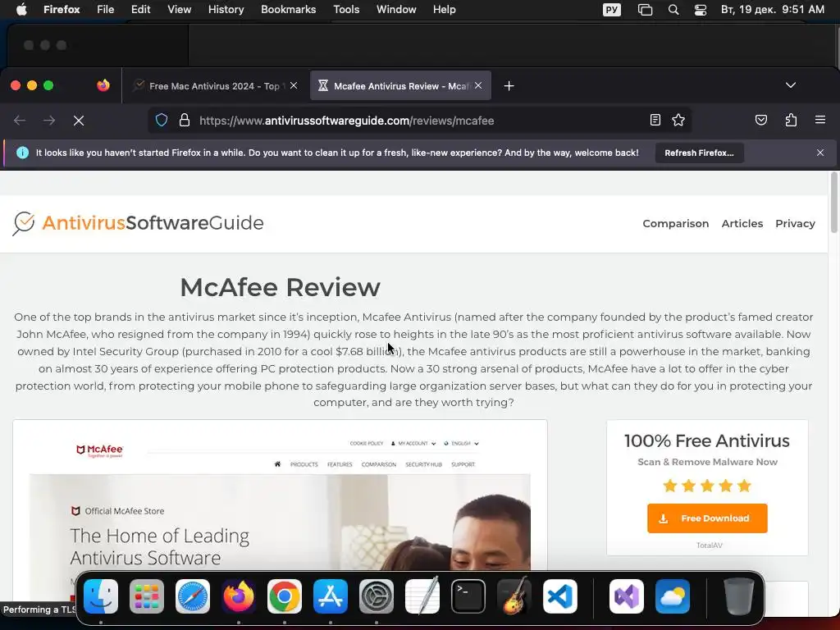Expand the list all tabs chevron
The width and height of the screenshot is (840, 630).
[x=791, y=85]
